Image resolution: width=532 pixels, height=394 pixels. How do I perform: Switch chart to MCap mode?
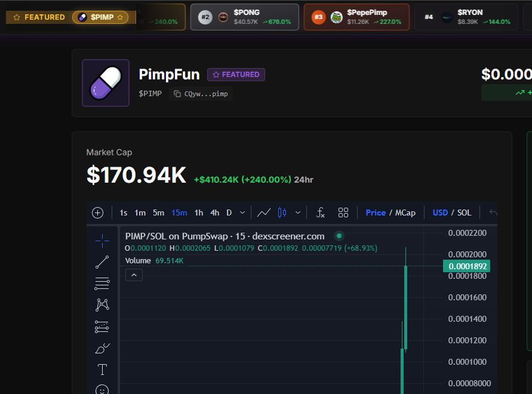[405, 213]
